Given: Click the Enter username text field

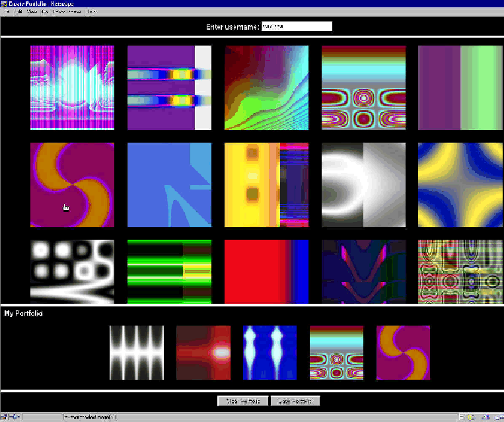Looking at the screenshot, I should click(x=297, y=26).
